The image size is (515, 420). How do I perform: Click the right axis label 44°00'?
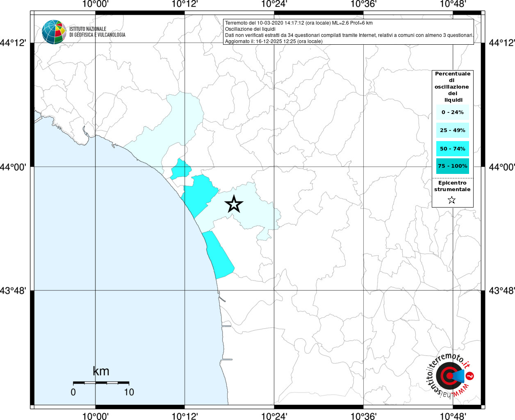[x=502, y=167]
